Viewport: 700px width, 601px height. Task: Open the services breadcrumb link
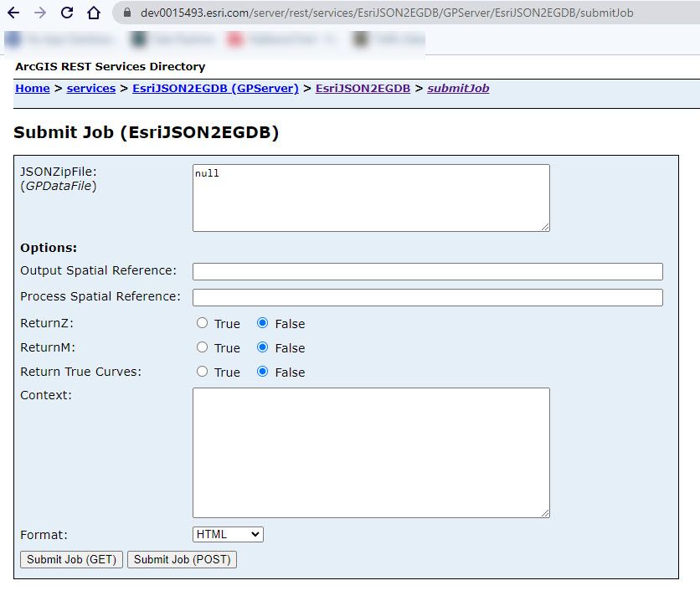tap(90, 88)
